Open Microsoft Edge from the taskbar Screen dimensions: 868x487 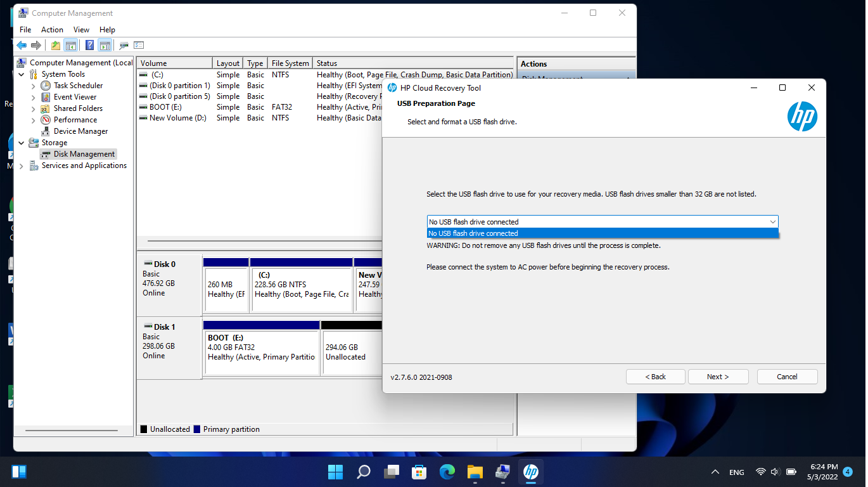(x=447, y=472)
